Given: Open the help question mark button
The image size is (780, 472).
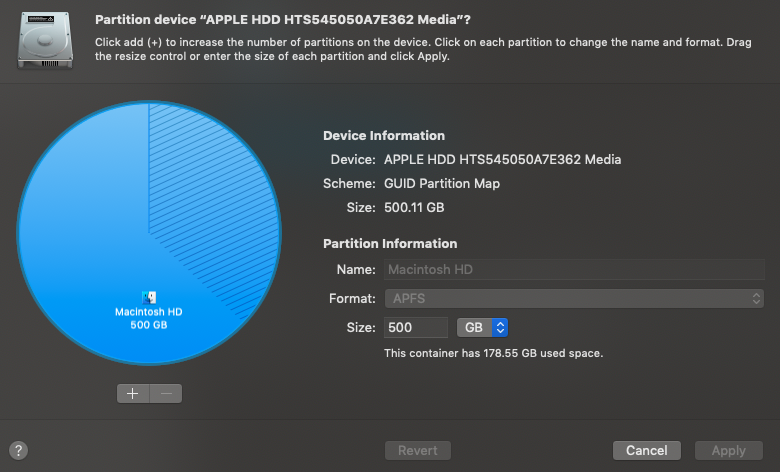Looking at the screenshot, I should (x=18, y=451).
